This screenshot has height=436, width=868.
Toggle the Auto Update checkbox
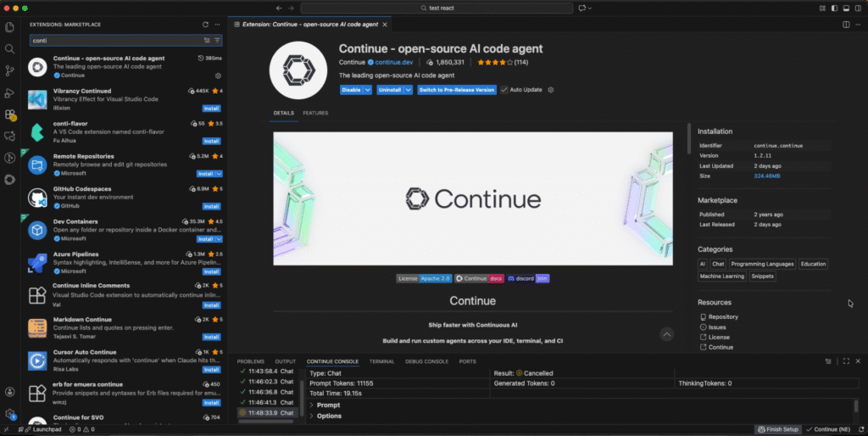coord(504,89)
